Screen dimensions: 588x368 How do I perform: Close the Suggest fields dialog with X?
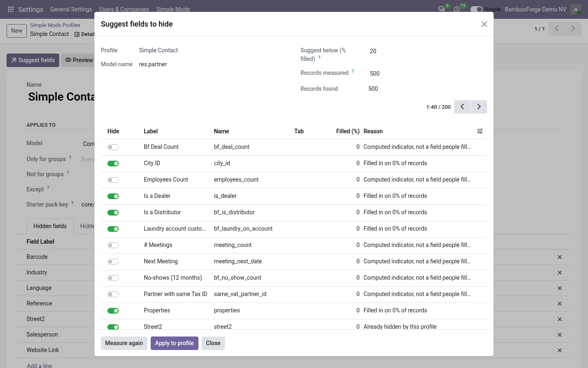pos(484,24)
